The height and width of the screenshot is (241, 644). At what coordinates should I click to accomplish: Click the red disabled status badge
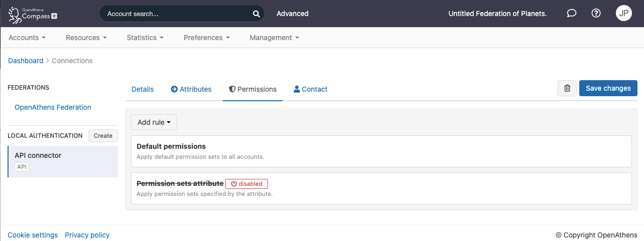tap(246, 184)
